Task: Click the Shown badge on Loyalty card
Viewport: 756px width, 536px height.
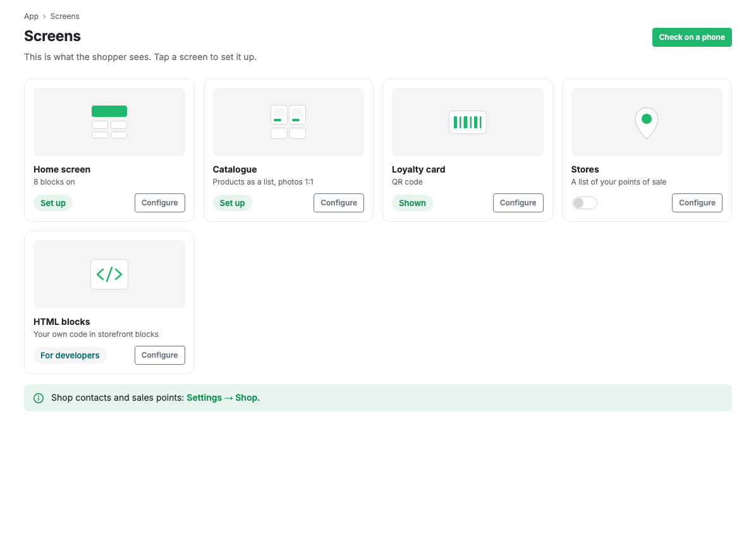Action: (x=412, y=203)
